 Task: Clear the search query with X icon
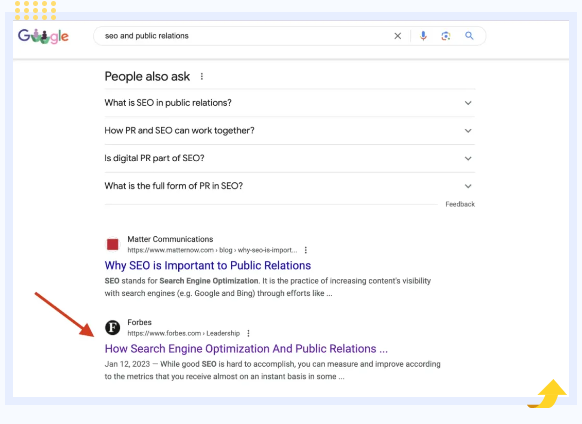398,36
